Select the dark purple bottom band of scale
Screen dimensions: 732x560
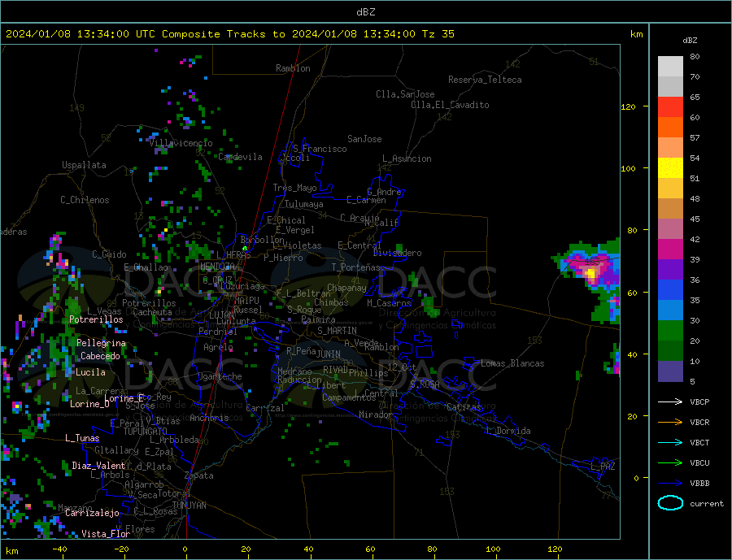[x=670, y=371]
